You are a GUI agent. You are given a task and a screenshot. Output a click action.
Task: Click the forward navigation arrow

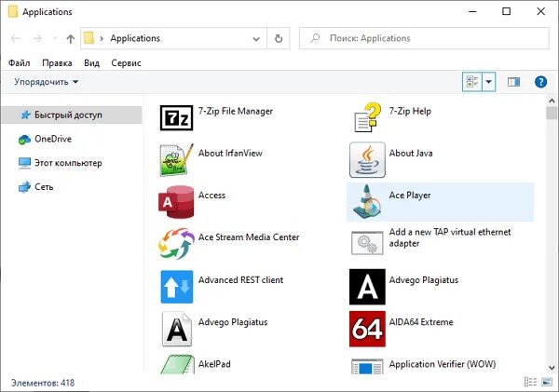tap(37, 38)
